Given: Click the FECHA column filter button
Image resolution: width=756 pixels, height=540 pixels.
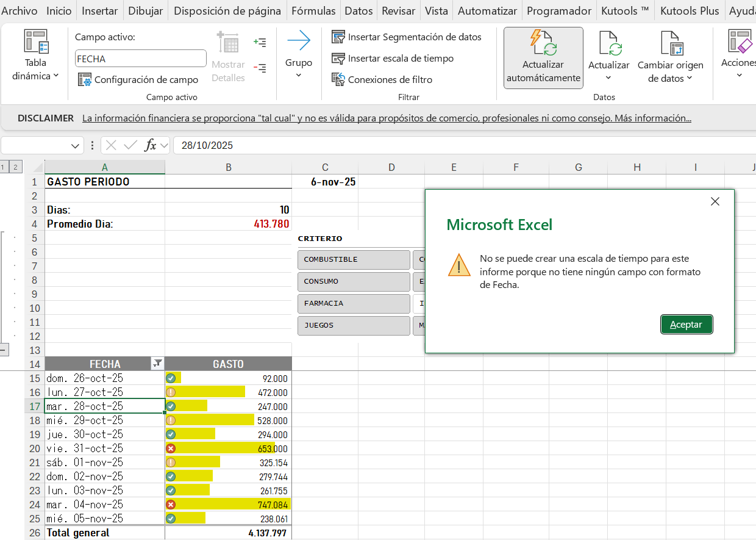Looking at the screenshot, I should pos(157,364).
